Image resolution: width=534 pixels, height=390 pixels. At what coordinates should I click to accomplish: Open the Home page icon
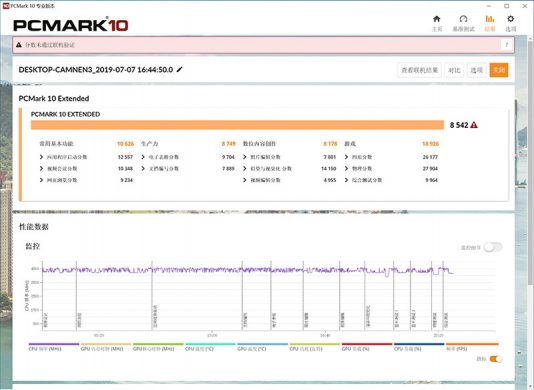click(x=437, y=19)
